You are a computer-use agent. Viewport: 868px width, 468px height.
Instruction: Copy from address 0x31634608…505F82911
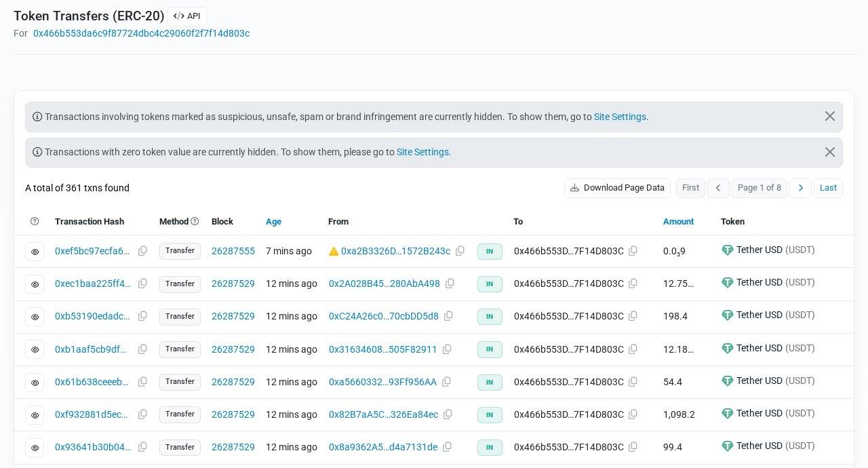pos(447,349)
